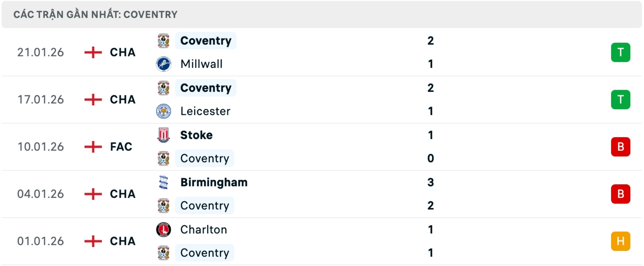Screen dimensions: 644x266
Task: Click the Leicester team name
Action: (x=205, y=111)
